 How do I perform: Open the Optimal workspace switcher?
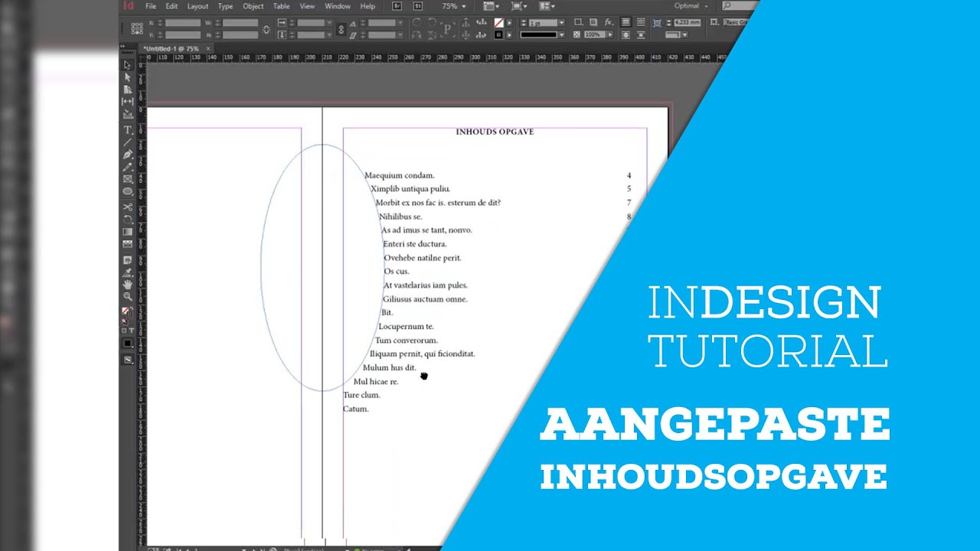pos(690,6)
